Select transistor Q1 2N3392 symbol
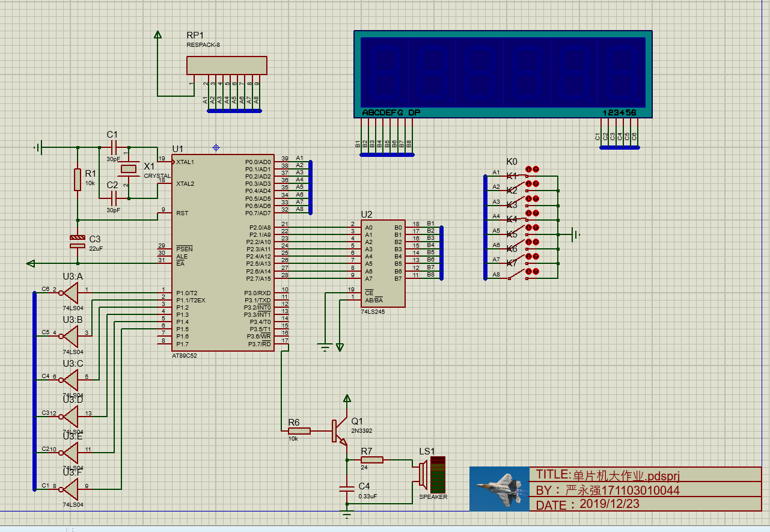Screen dimensions: 770x532 [x=341, y=430]
